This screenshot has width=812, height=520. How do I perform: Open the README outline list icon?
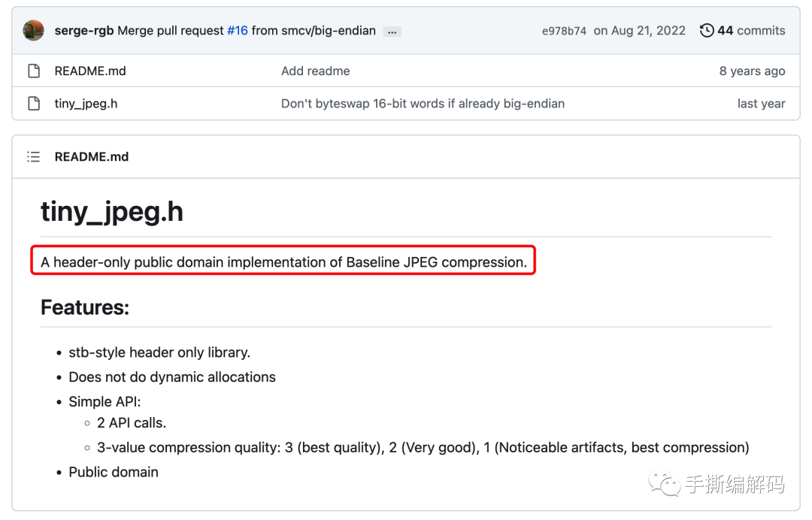[x=34, y=157]
